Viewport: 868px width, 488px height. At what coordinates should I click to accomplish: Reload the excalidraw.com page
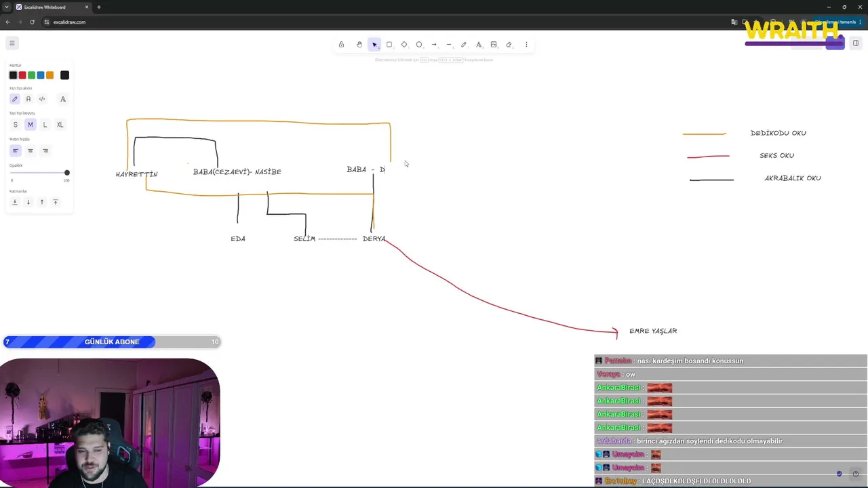pyautogui.click(x=32, y=22)
